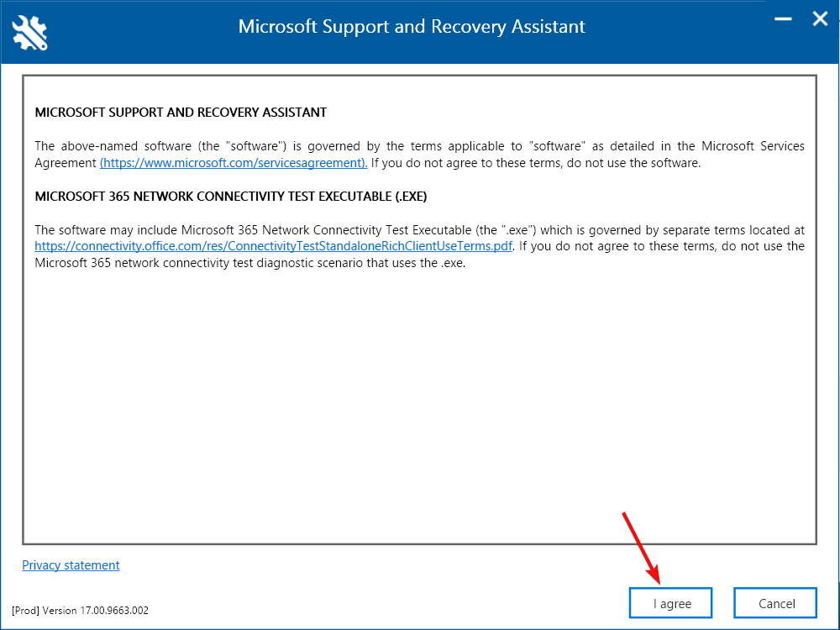Click the title Microsoft Support and Recovery Assistant
840x630 pixels.
[x=412, y=27]
